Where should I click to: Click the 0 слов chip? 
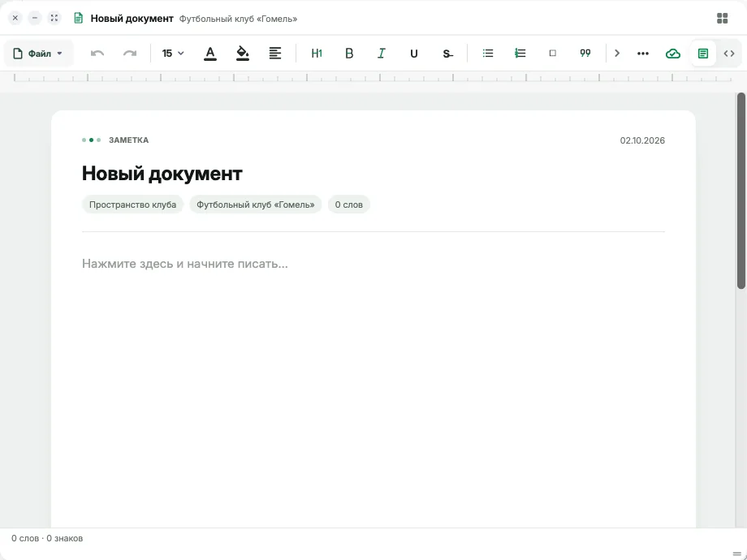[x=348, y=205]
